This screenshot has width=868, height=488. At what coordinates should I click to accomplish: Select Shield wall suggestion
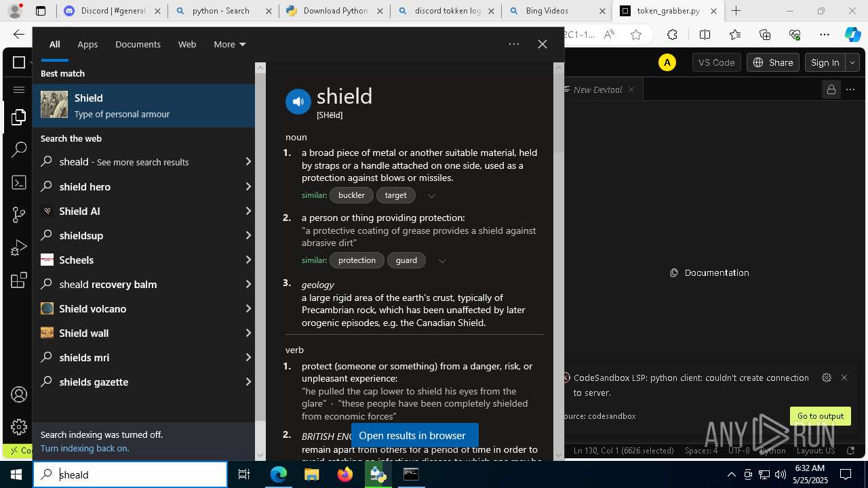tap(144, 333)
